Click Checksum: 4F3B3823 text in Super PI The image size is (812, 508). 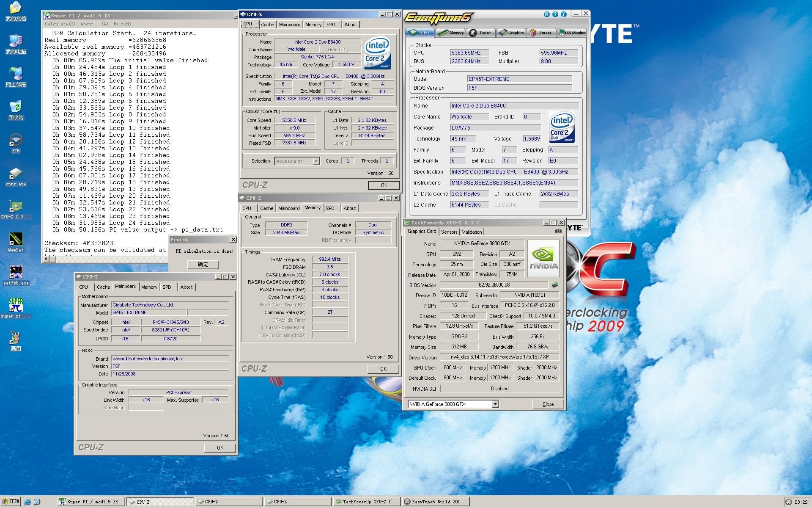point(79,243)
